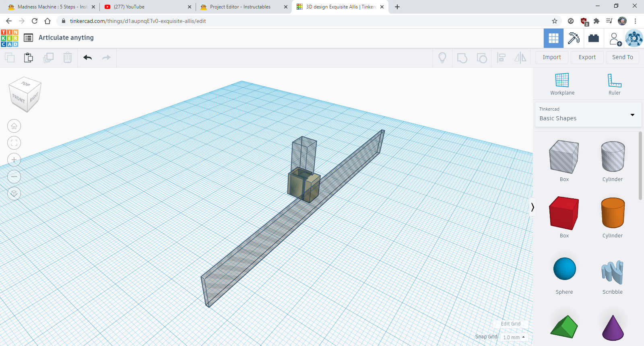Open the browser Extensions puzzle icon
Image resolution: width=644 pixels, height=346 pixels.
(597, 21)
